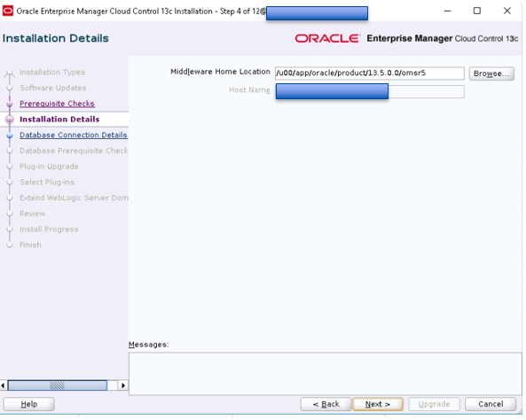Close the installer window

coord(506,11)
